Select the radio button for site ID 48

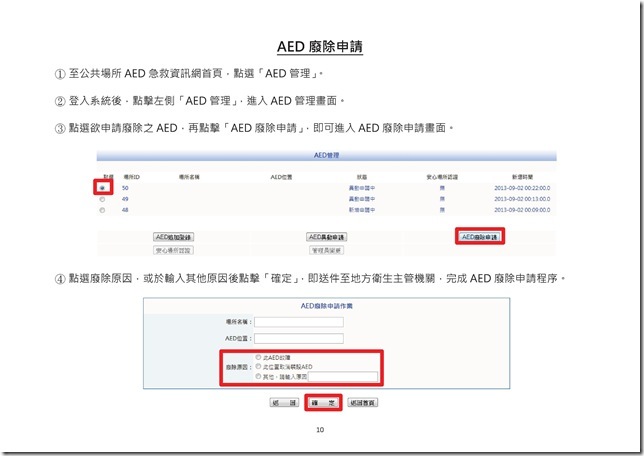102,210
